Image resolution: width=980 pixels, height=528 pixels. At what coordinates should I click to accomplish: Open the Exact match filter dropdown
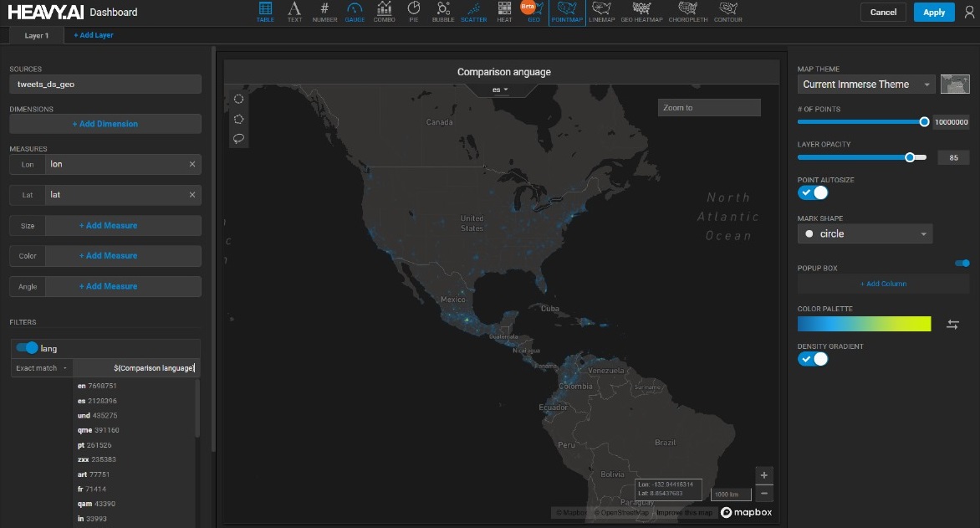[42, 368]
